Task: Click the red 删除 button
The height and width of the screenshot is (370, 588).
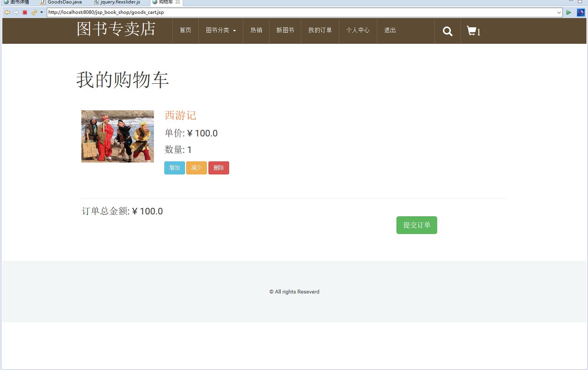Action: point(219,168)
